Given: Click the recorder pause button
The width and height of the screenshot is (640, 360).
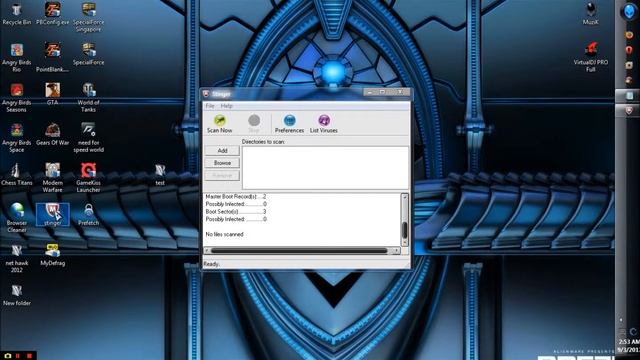Looking at the screenshot, I should (18, 356).
